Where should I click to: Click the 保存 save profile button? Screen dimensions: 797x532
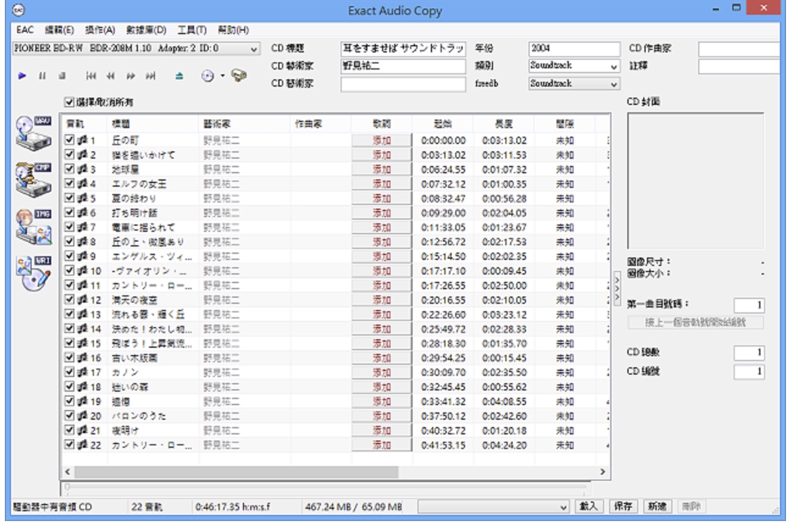(x=622, y=506)
